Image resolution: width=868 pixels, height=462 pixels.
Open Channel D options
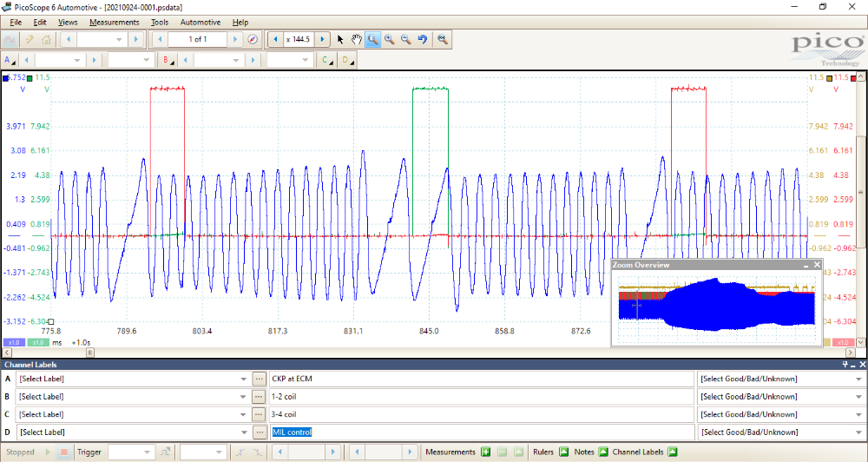coord(348,60)
